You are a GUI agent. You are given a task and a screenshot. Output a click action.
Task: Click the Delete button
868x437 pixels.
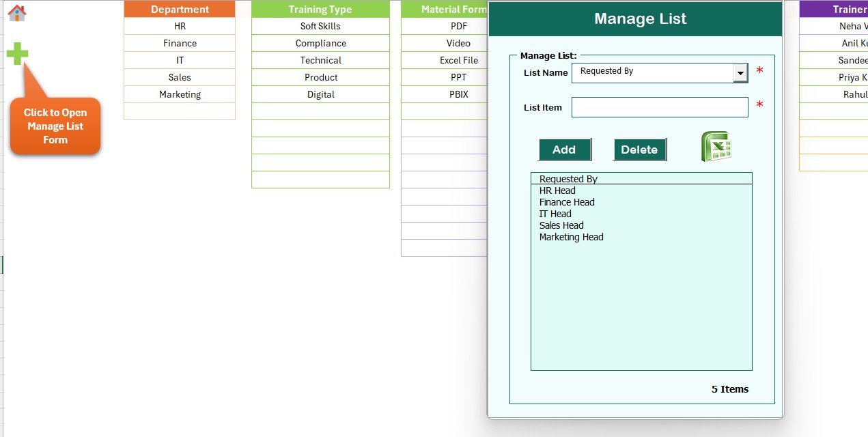[x=639, y=150]
